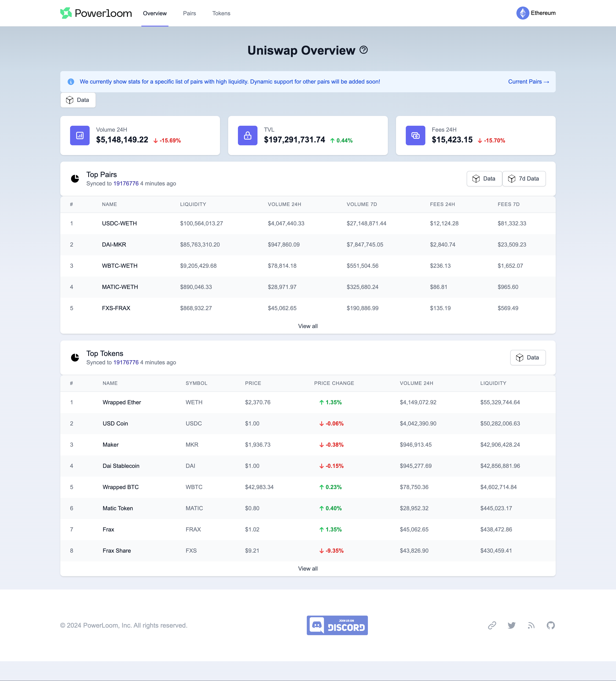Image resolution: width=616 pixels, height=681 pixels.
Task: Select the WBTC-WETH pair
Action: 120,266
